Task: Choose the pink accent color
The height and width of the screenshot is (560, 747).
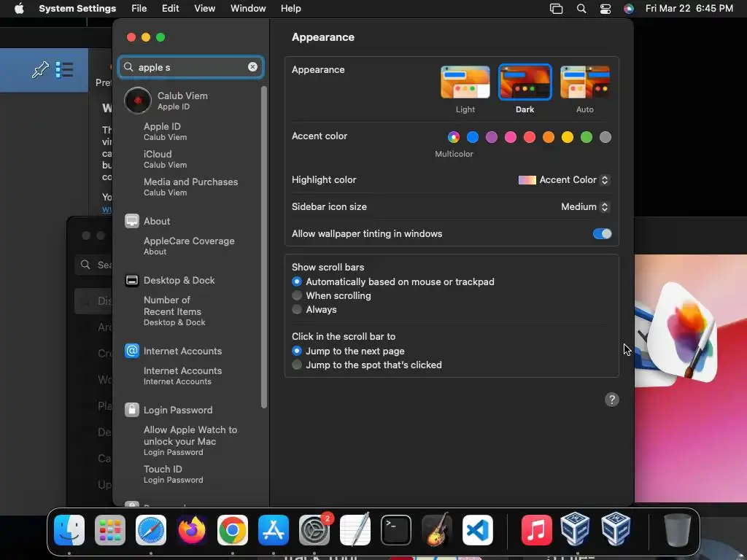Action: point(510,137)
